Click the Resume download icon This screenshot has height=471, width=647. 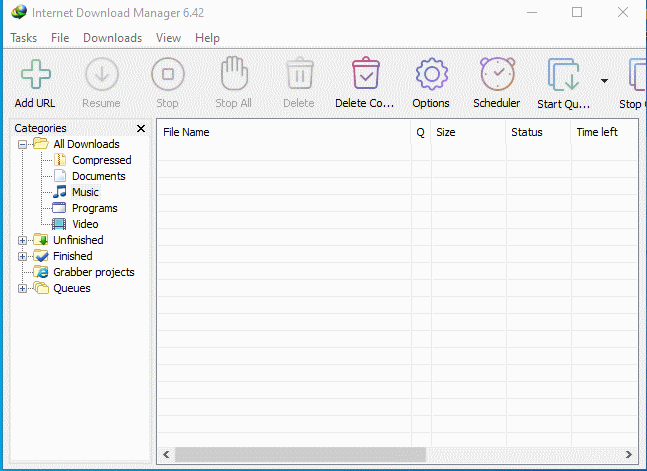pos(102,74)
